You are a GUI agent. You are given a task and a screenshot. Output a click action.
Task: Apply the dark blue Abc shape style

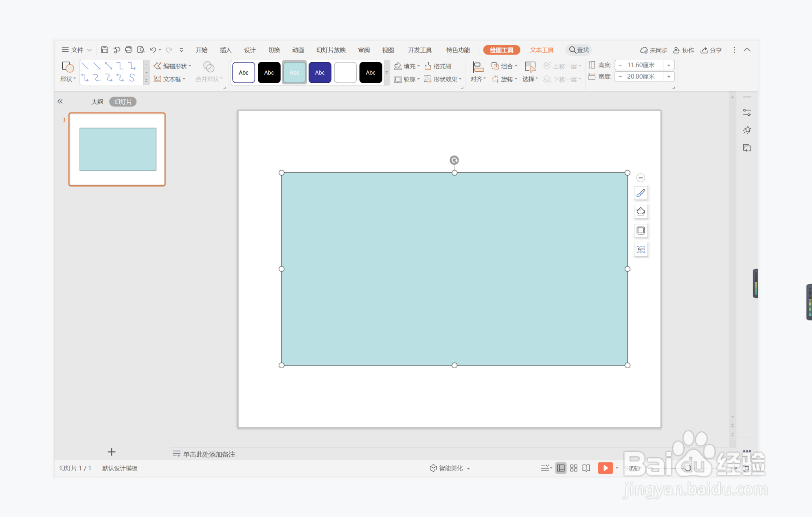pyautogui.click(x=320, y=73)
